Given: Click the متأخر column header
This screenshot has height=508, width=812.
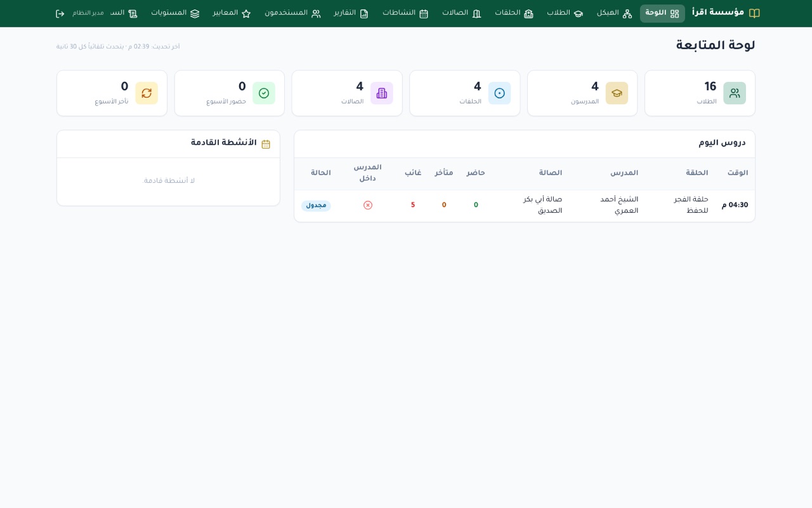Looking at the screenshot, I should [444, 173].
